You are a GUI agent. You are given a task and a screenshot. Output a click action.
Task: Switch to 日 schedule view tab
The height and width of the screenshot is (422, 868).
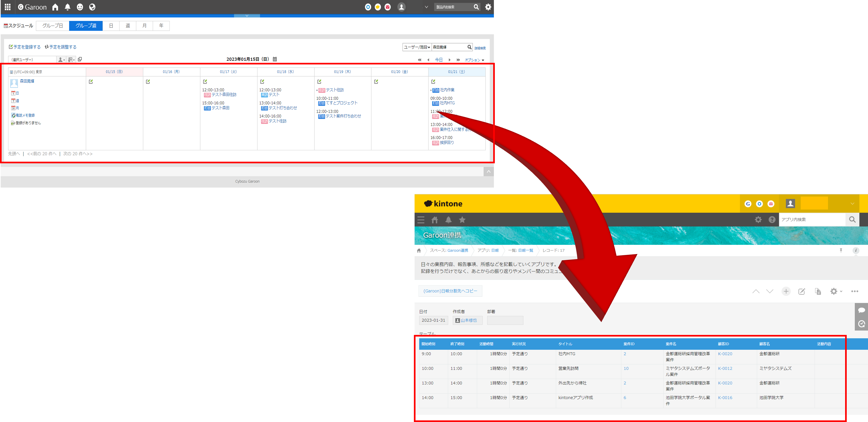[111, 26]
